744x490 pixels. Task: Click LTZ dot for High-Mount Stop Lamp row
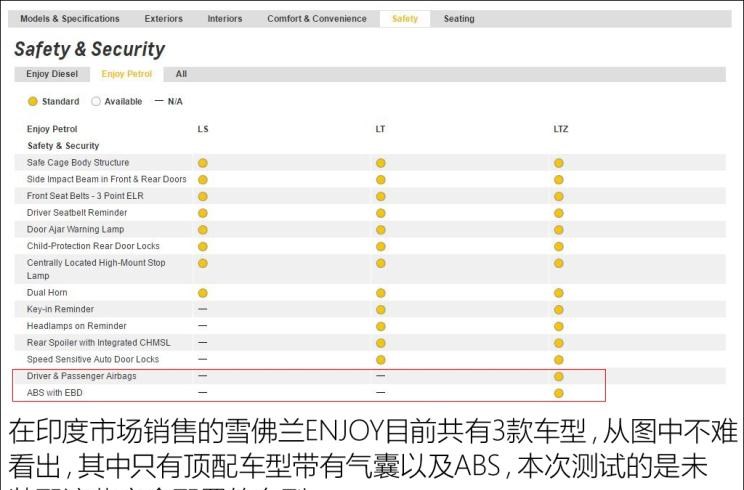coord(558,263)
